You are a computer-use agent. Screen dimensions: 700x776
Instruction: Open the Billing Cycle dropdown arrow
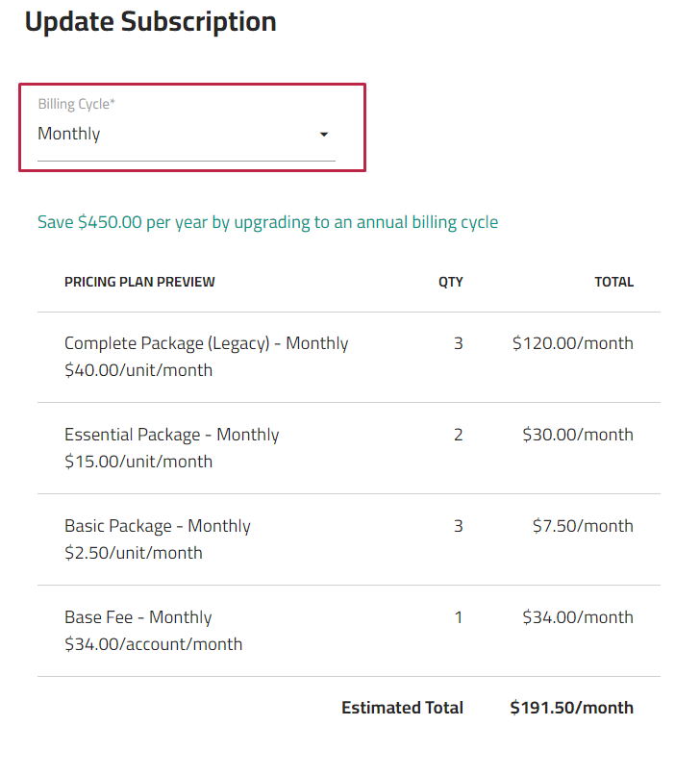click(x=324, y=134)
